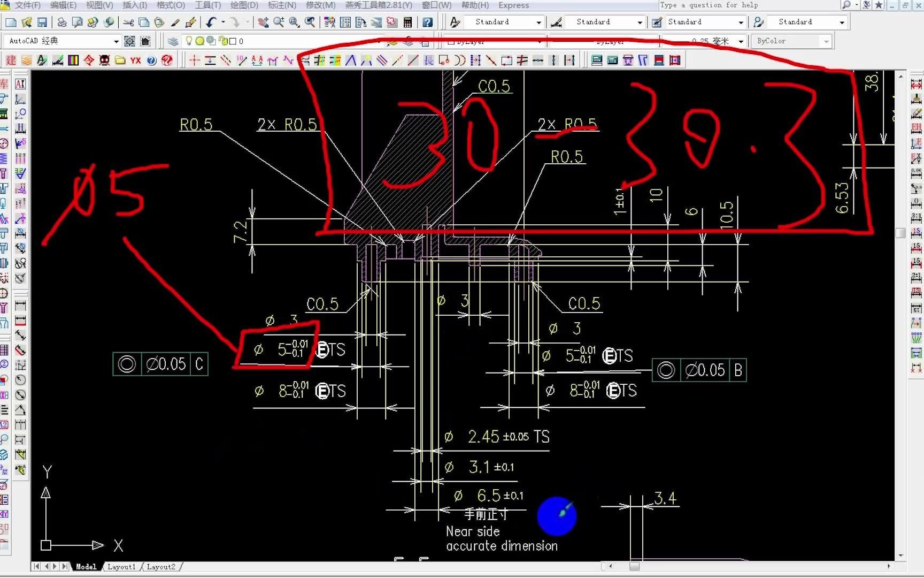Expand the multileader style Standard dropdown

pyautogui.click(x=842, y=22)
